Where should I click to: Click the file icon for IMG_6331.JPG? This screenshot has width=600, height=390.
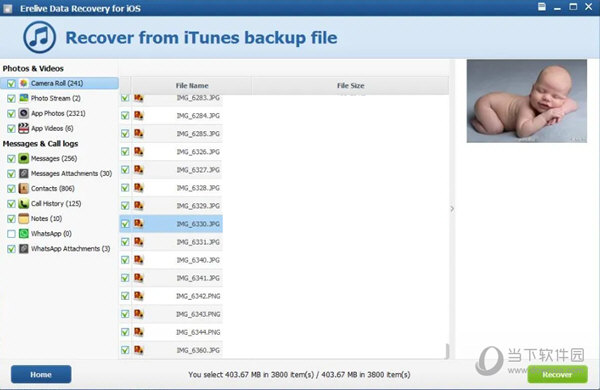tap(139, 242)
